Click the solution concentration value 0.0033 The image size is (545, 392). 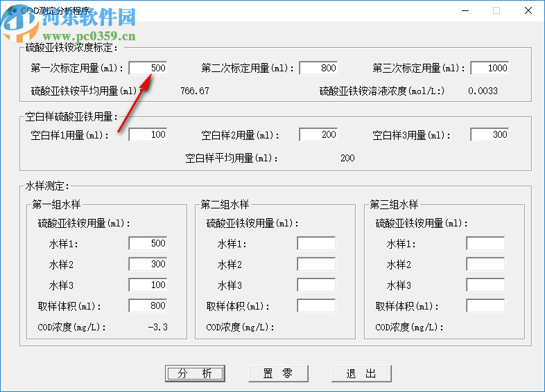(x=483, y=91)
